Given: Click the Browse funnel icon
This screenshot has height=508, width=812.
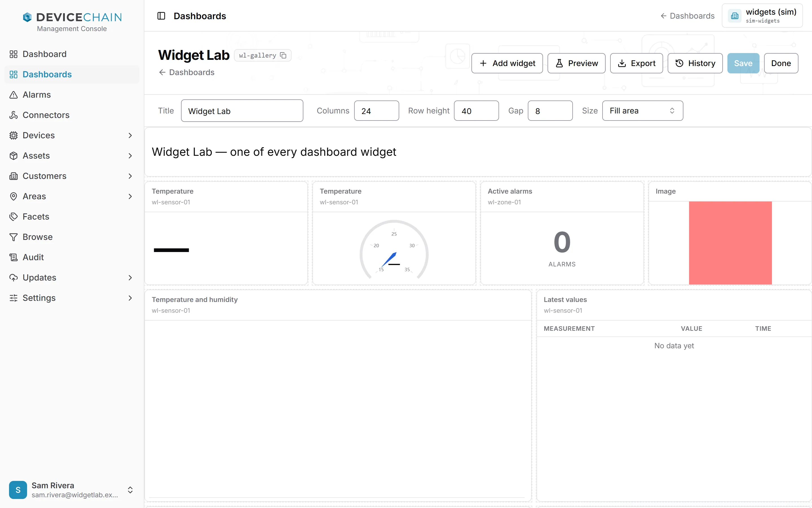Looking at the screenshot, I should click(14, 237).
